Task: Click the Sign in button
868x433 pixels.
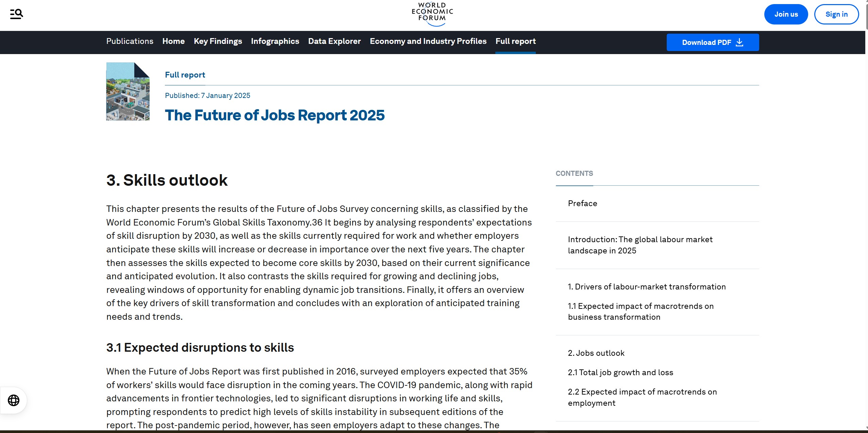Action: click(x=836, y=14)
